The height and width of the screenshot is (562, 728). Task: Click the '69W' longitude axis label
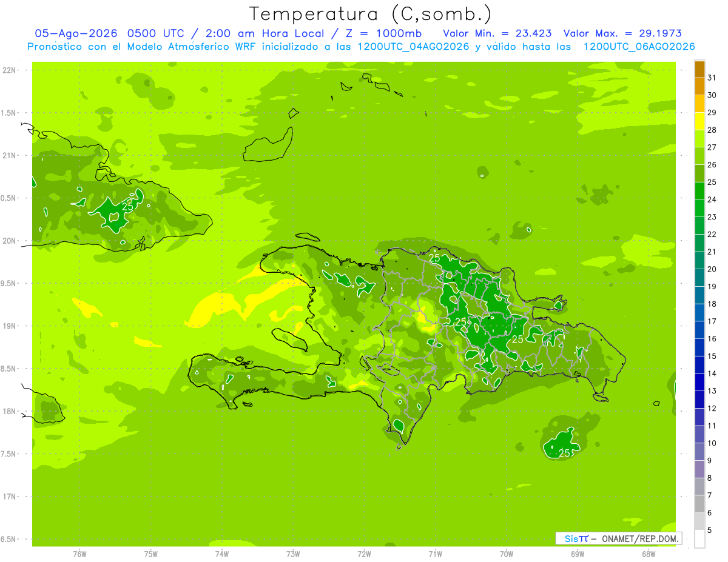578,554
